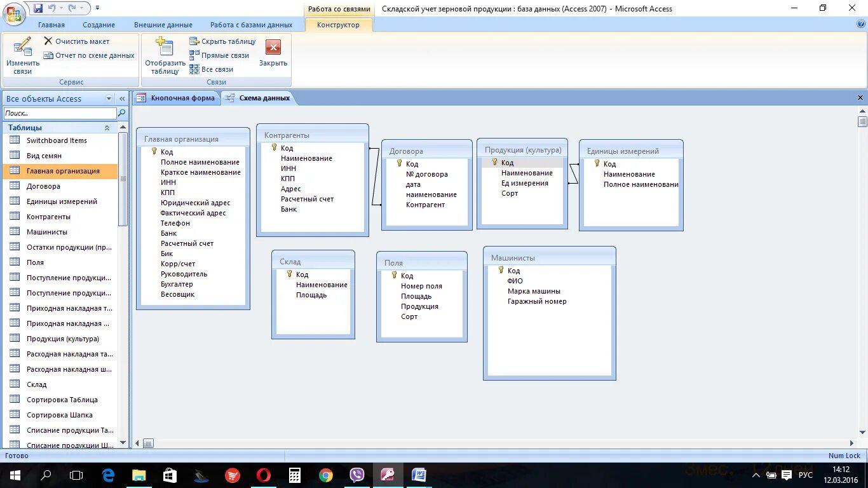Select Договора table in navigation pane

tap(60, 186)
